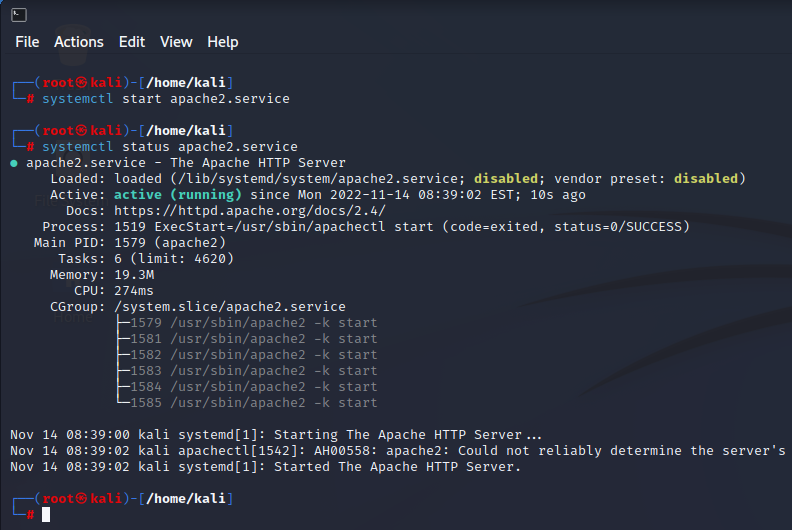Place cursor at the blinking block cursor
792x530 pixels.
pyautogui.click(x=46, y=515)
